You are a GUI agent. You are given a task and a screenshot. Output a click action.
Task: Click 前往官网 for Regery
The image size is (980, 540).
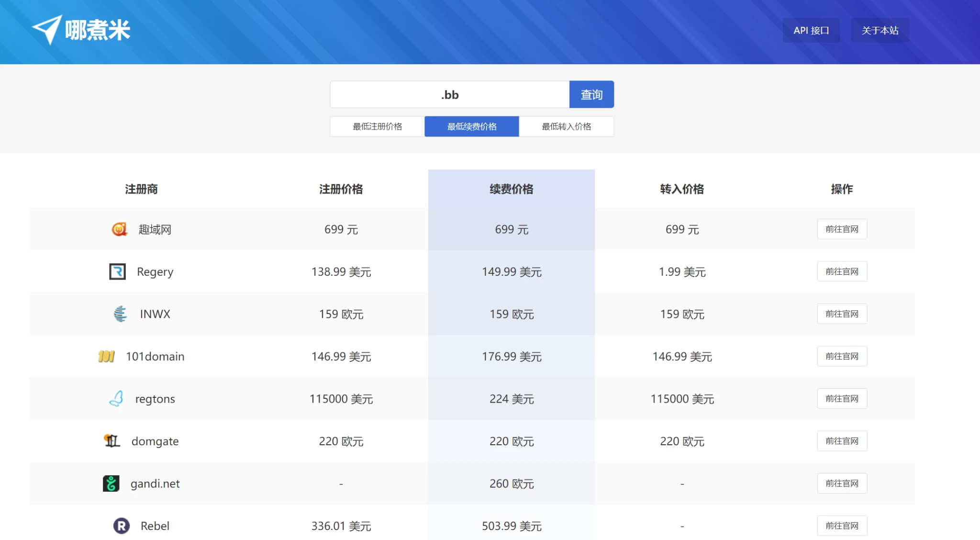tap(842, 271)
